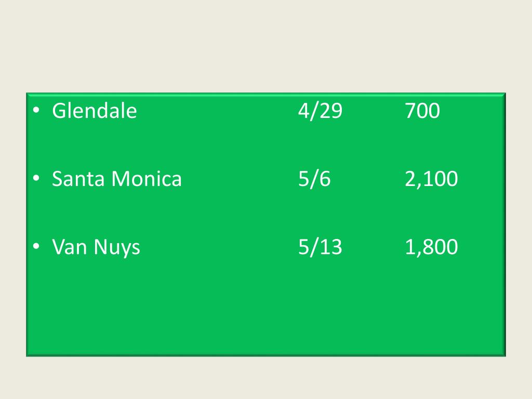Click the green gap between Van Nuys and 5/13
532x399 pixels.
(218, 247)
